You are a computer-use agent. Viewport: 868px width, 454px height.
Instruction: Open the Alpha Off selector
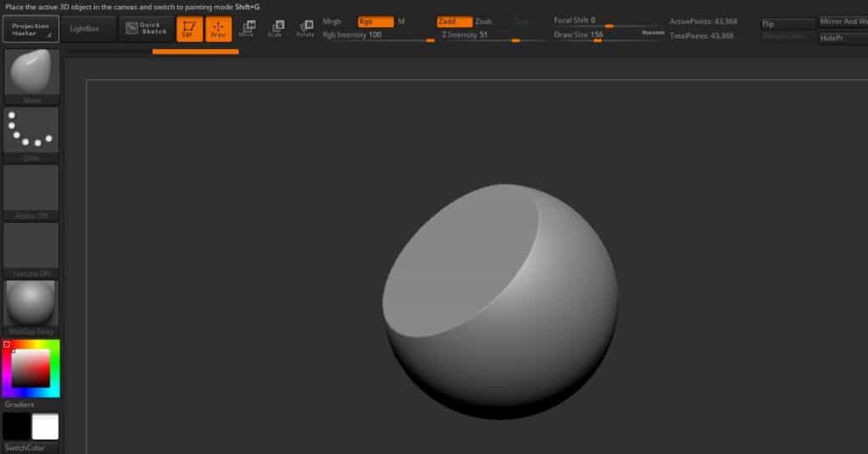click(31, 192)
